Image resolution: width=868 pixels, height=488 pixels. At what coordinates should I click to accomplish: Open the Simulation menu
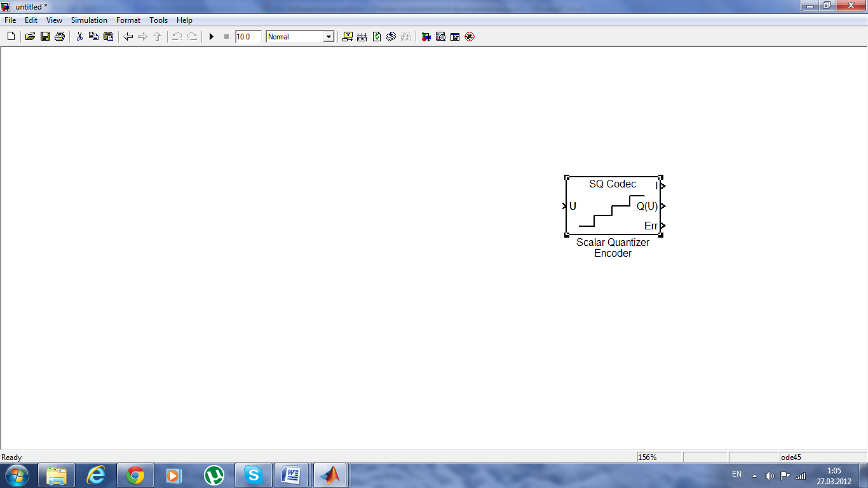click(x=89, y=20)
